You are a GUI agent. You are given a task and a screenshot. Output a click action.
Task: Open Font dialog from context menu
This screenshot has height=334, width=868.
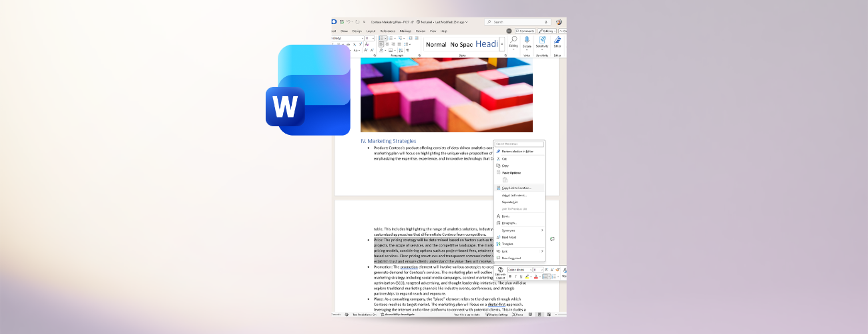(519, 216)
